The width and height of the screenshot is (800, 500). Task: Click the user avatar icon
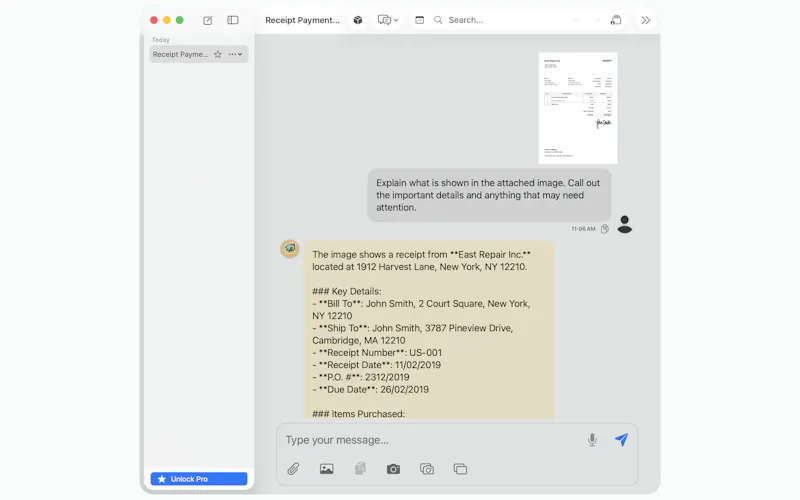[624, 224]
